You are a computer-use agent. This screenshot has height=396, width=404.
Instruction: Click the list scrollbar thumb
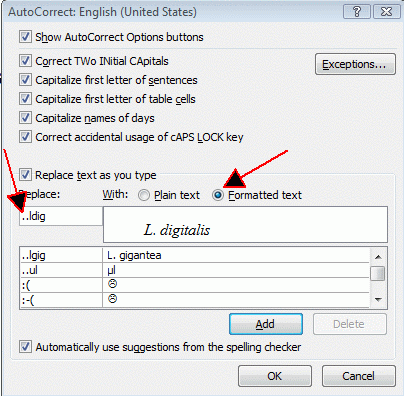[x=378, y=273]
